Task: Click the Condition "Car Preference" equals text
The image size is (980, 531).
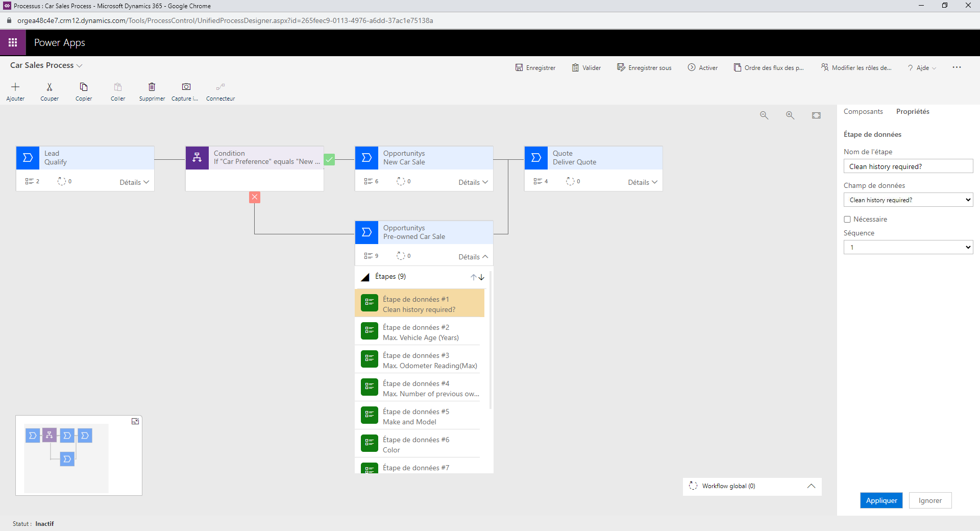Action: click(x=267, y=162)
